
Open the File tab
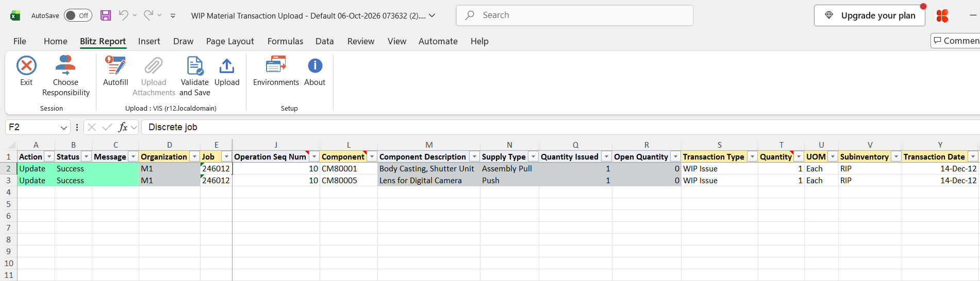pos(20,41)
